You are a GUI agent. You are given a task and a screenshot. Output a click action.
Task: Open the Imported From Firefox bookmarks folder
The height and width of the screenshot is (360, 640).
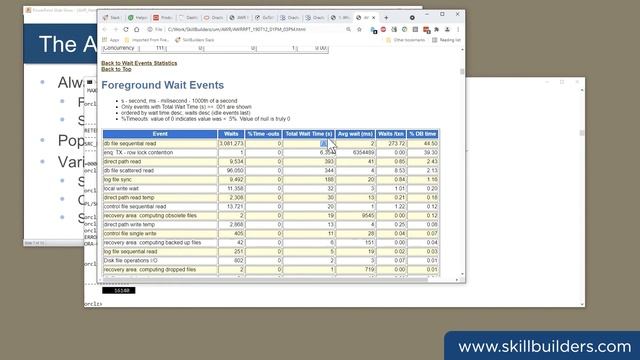tap(146, 40)
